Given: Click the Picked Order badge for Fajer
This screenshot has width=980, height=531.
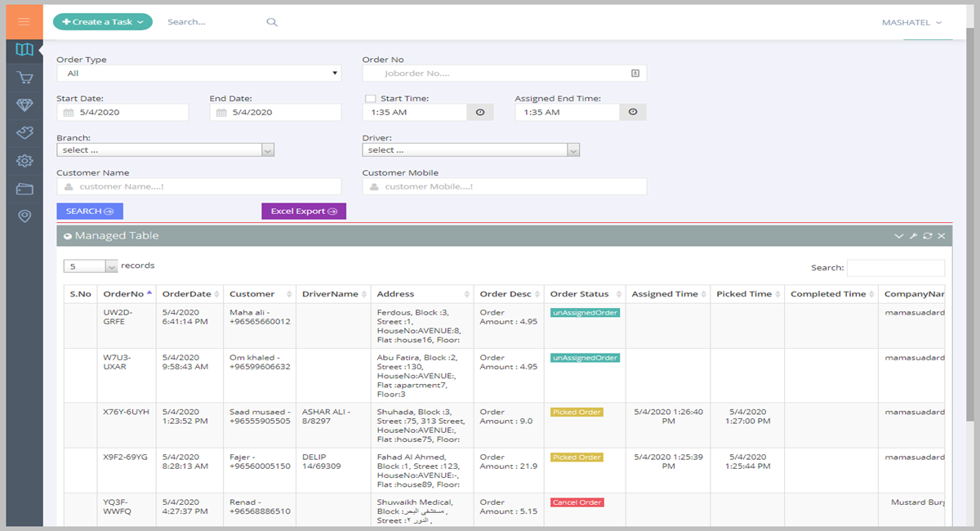Looking at the screenshot, I should coord(577,457).
